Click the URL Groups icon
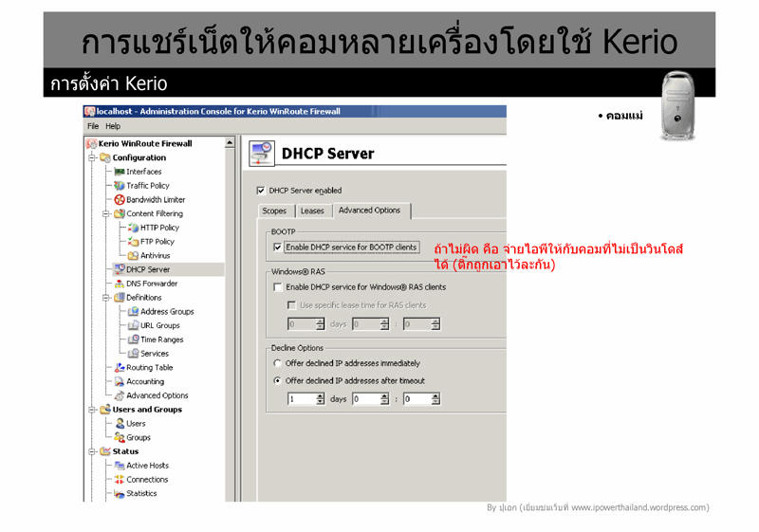This screenshot has width=759, height=532. pos(133,325)
